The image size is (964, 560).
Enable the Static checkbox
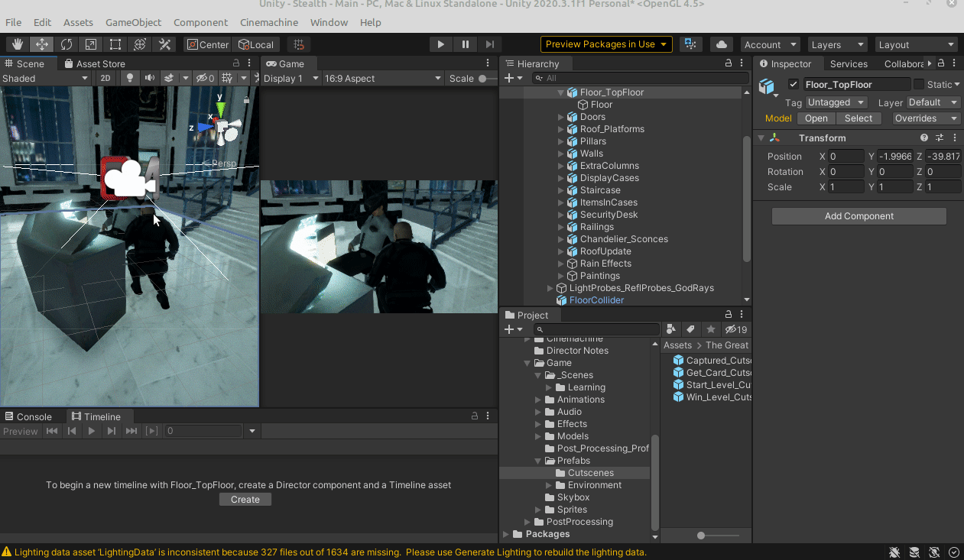(x=919, y=85)
